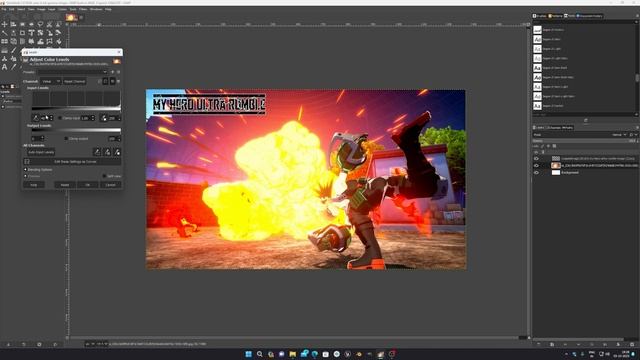
Task: Open the Channel dropdown showing Value
Action: tap(51, 81)
